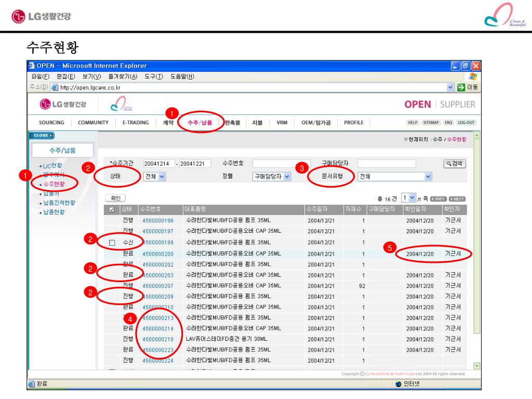Select the 수주/납품 navigation tab
532x399 pixels.
coord(200,123)
